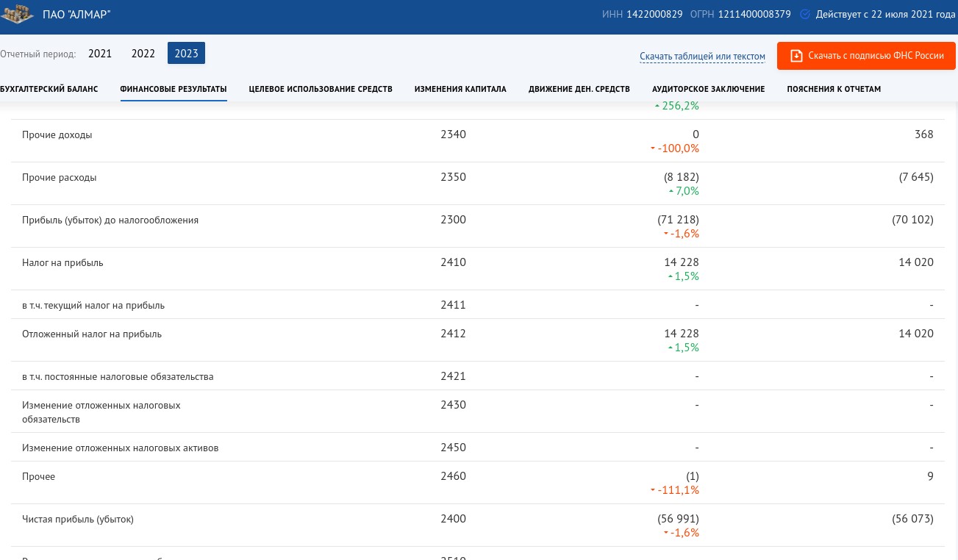Click the line code 2421

tap(454, 376)
